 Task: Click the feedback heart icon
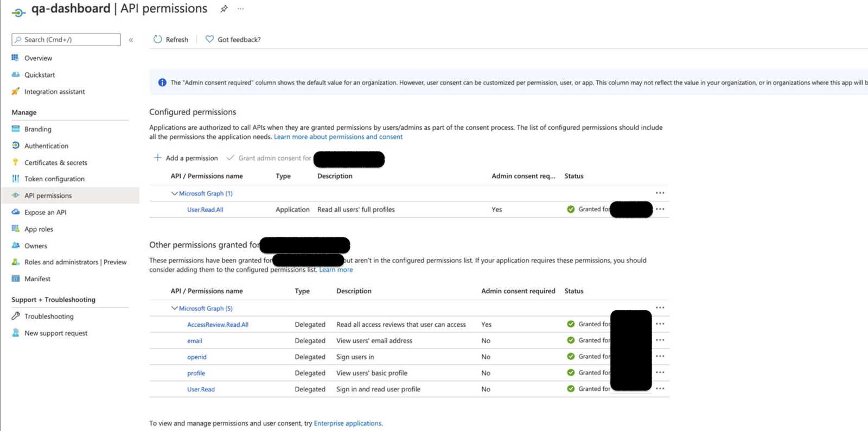click(209, 39)
